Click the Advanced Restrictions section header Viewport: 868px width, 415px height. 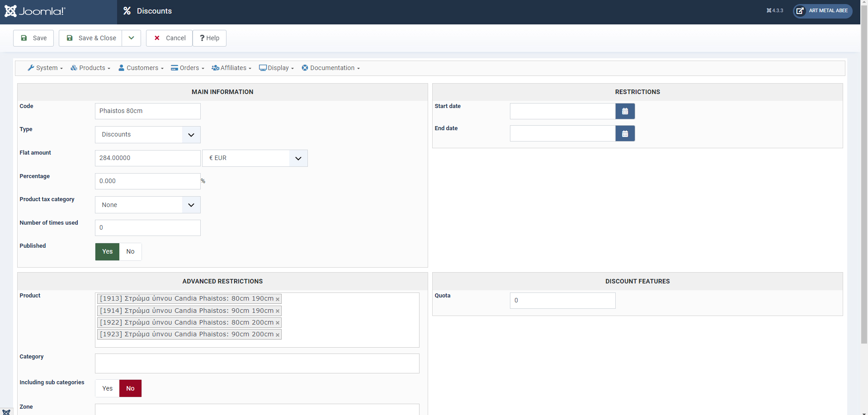click(x=222, y=281)
